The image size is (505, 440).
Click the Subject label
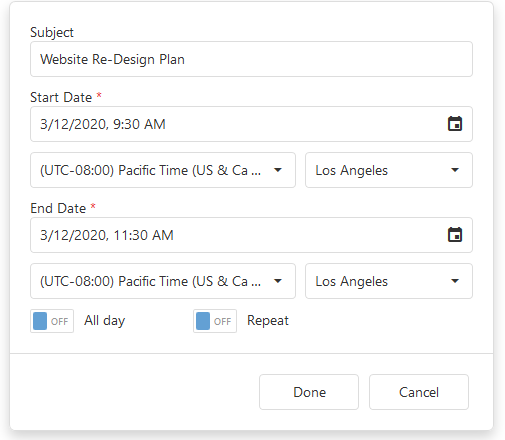point(52,32)
